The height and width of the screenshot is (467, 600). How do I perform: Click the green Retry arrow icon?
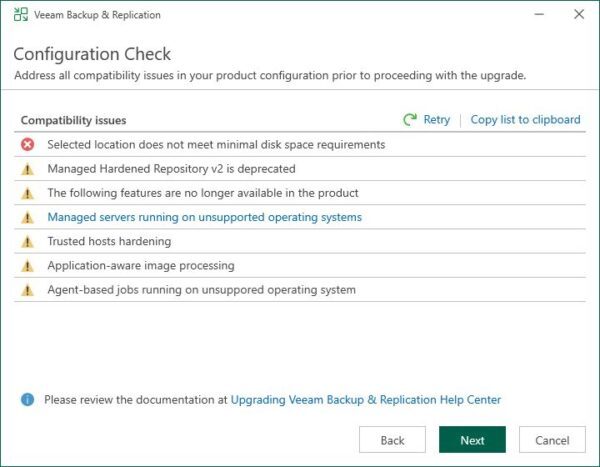coord(410,119)
